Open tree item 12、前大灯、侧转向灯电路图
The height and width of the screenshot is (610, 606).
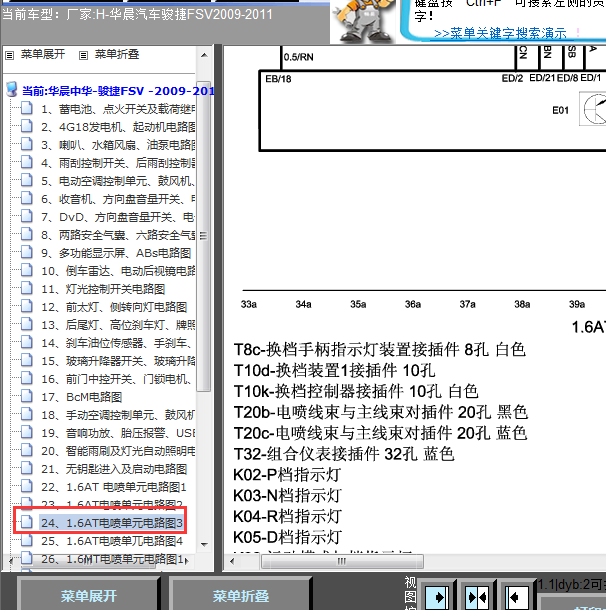114,307
